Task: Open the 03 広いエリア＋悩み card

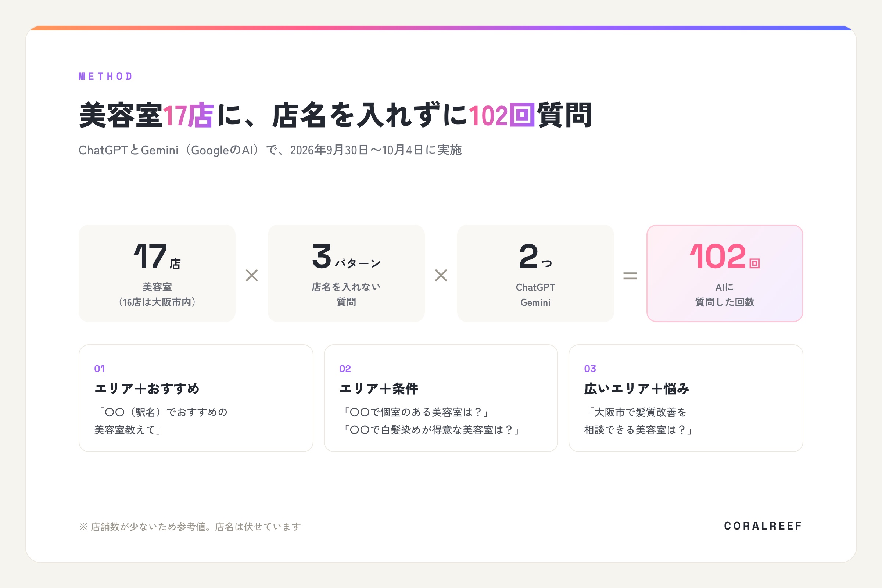Action: tap(685, 398)
